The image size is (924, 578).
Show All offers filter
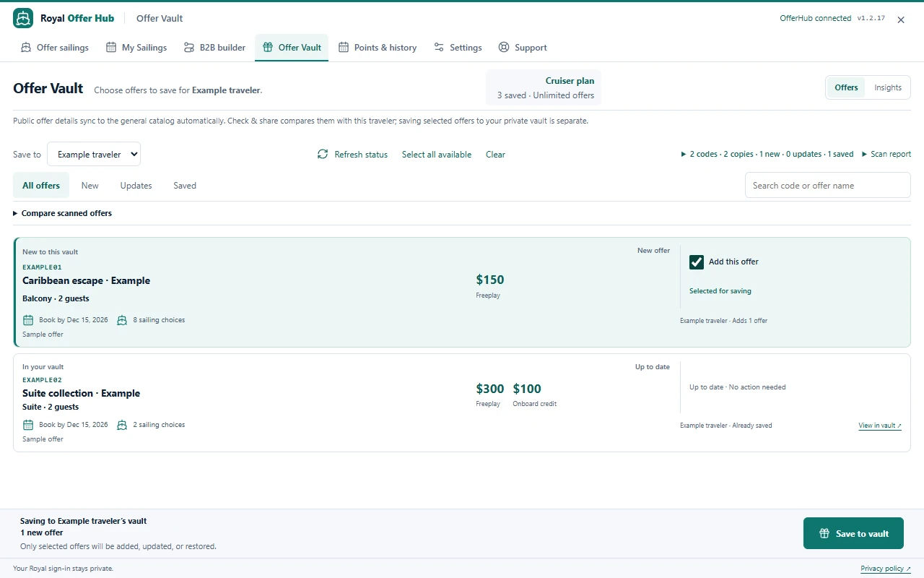coord(41,186)
